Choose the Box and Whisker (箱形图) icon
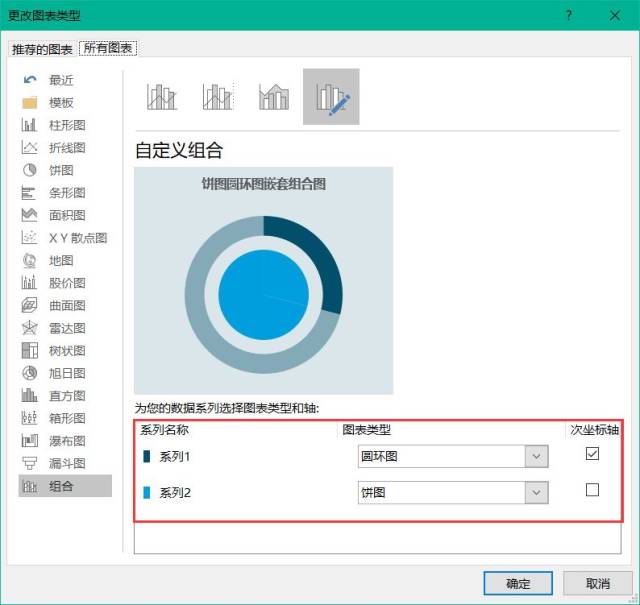640x605 pixels. 29,418
